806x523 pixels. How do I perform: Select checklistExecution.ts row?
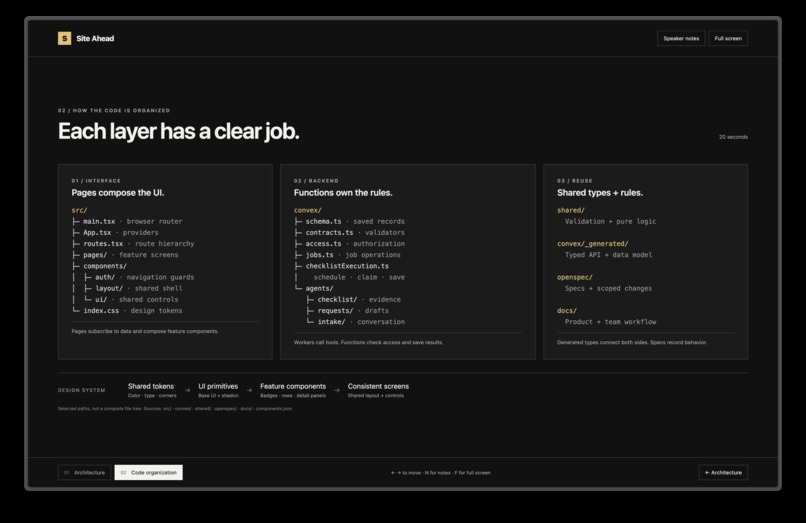[x=341, y=266]
